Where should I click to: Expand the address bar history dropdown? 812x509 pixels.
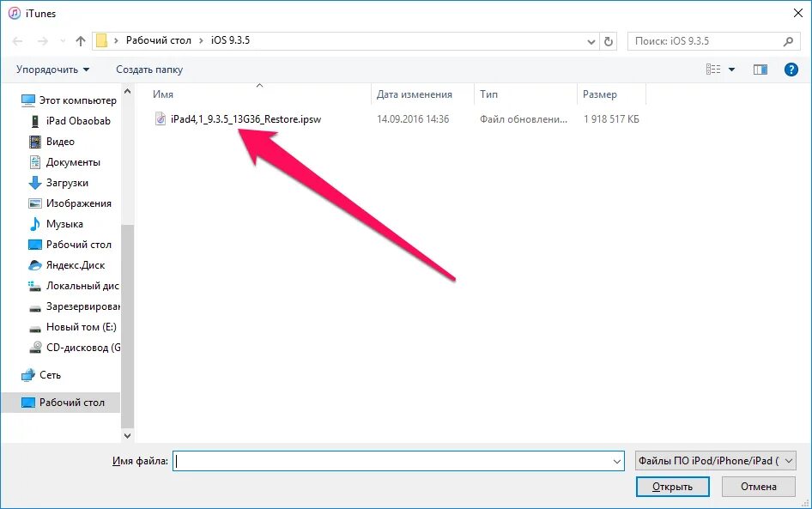coord(591,41)
